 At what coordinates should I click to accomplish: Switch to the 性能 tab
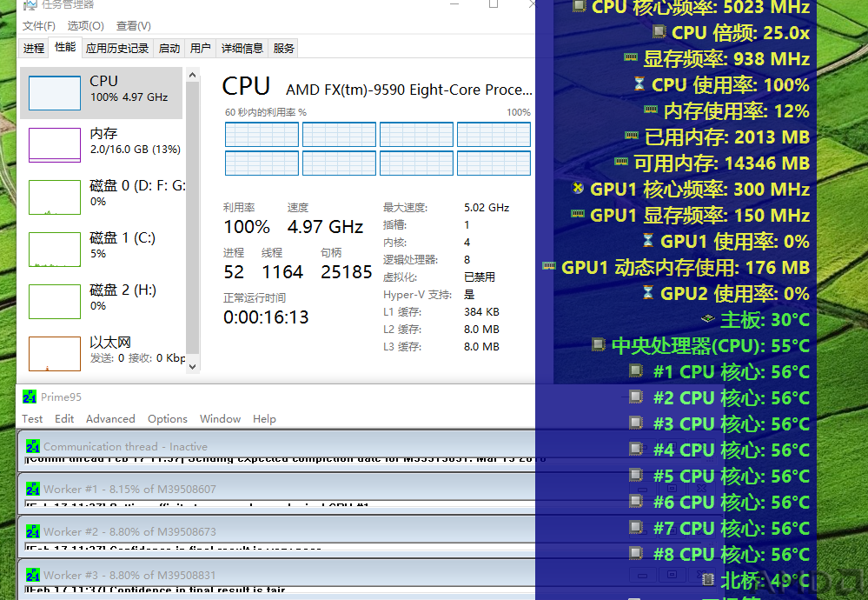click(x=65, y=47)
